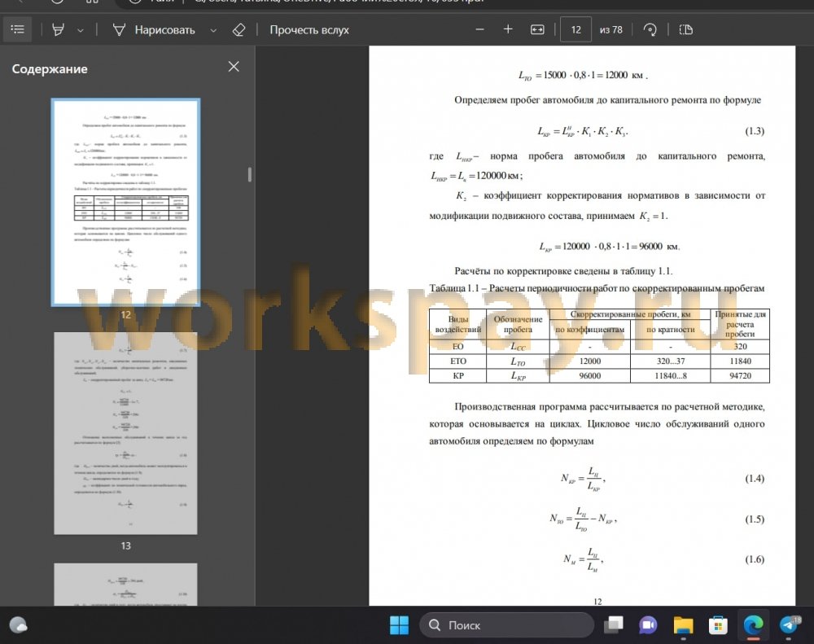Click table header 'по кратности'
The image size is (814, 644).
(670, 329)
